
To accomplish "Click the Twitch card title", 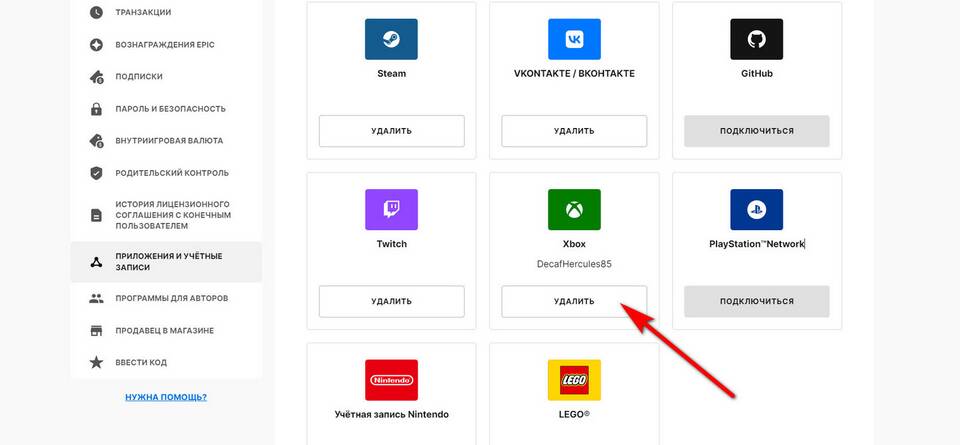I will (391, 244).
